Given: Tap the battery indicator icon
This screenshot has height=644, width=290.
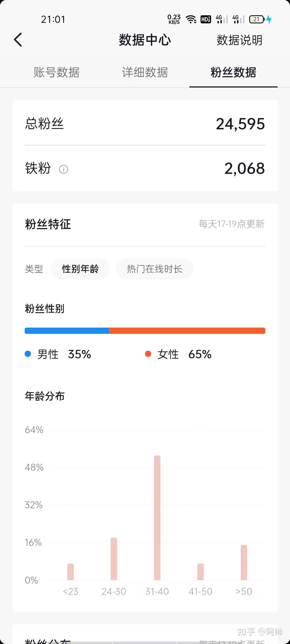Looking at the screenshot, I should click(x=257, y=19).
